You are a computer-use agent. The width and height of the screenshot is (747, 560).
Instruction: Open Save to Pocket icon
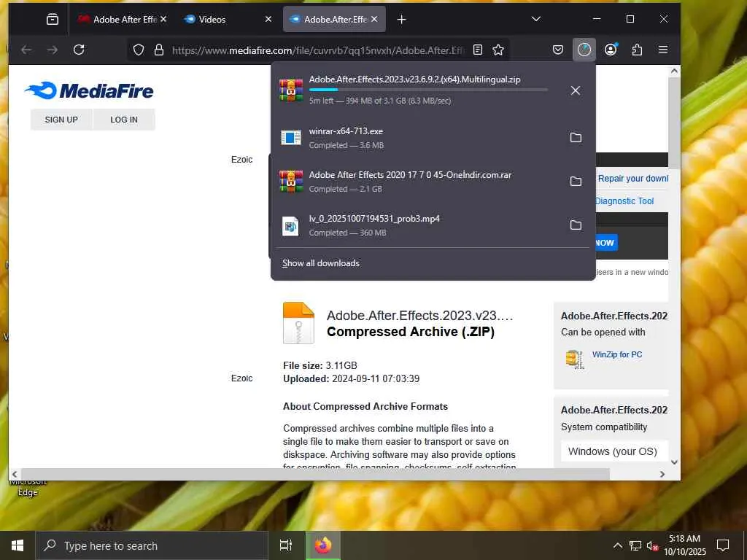pyautogui.click(x=558, y=50)
